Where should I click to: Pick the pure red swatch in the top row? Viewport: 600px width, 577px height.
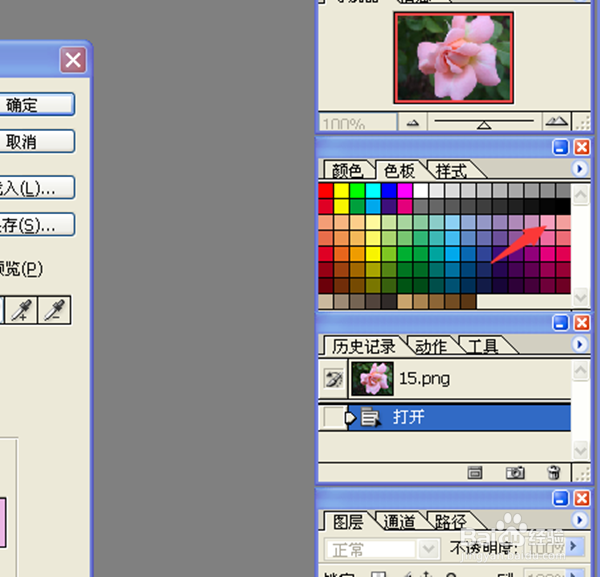coord(326,191)
